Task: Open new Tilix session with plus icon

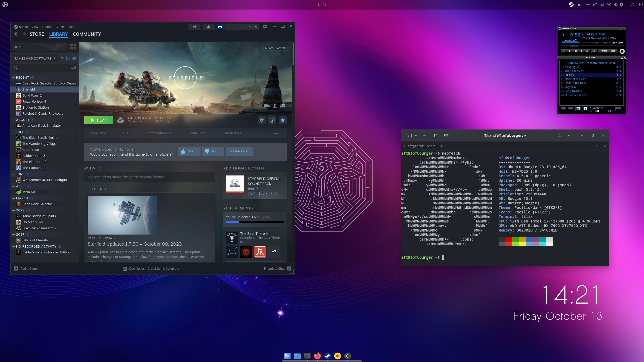Action: 425,135
